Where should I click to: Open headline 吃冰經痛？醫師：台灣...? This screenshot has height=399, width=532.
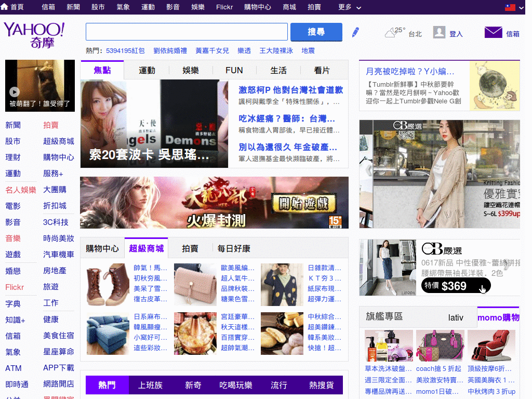coord(287,118)
